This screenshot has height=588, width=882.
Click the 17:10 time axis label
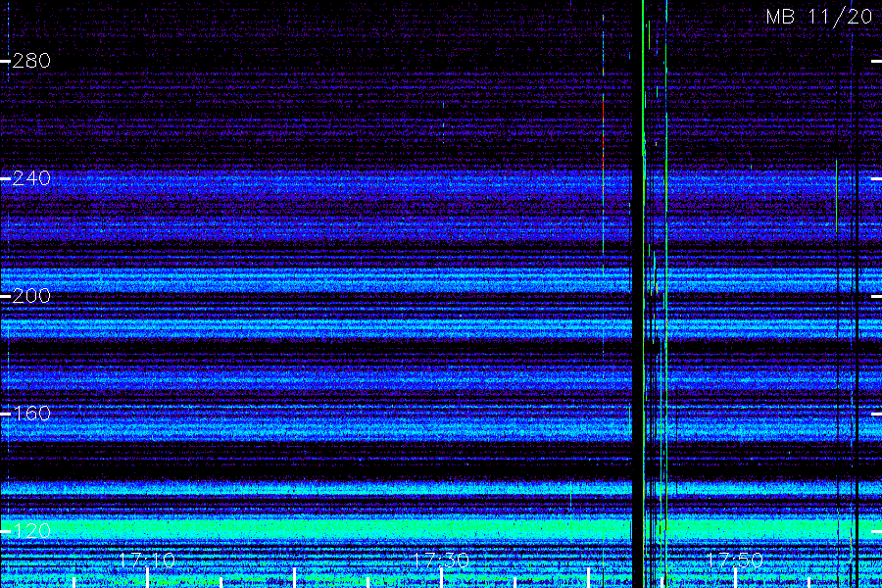click(147, 561)
